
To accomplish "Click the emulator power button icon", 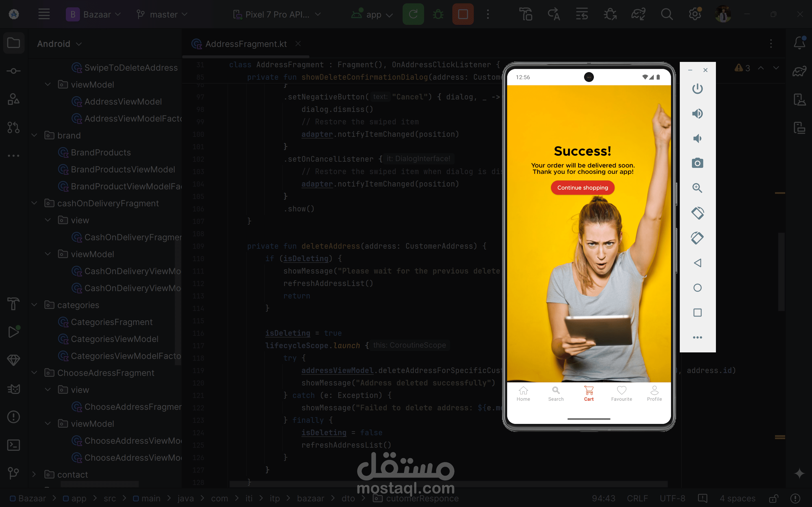I will click(697, 89).
